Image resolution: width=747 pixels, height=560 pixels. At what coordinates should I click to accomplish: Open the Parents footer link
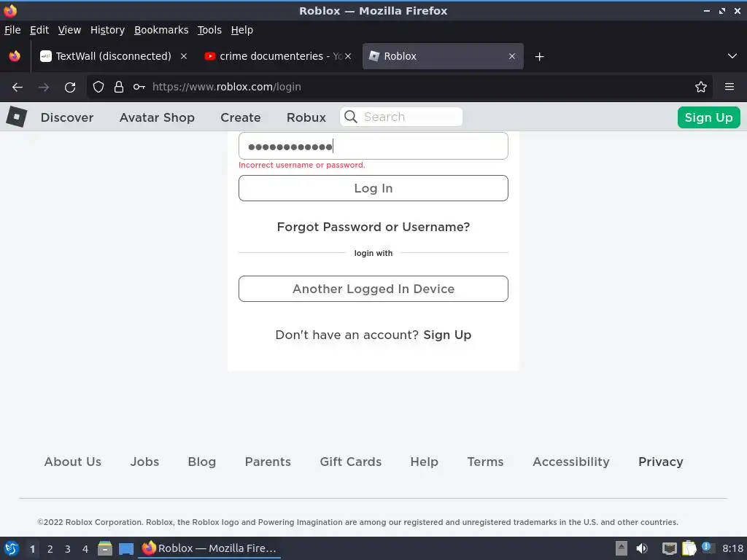pyautogui.click(x=268, y=462)
